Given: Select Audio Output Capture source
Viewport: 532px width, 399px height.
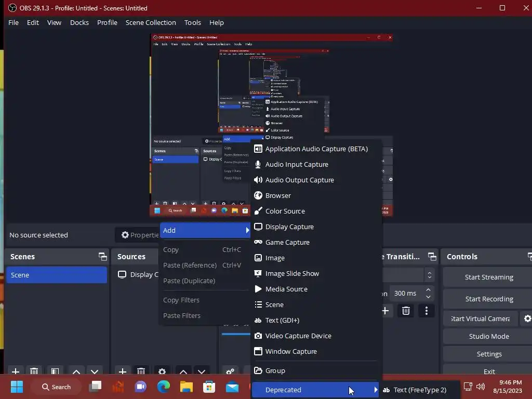Looking at the screenshot, I should pyautogui.click(x=314, y=180).
